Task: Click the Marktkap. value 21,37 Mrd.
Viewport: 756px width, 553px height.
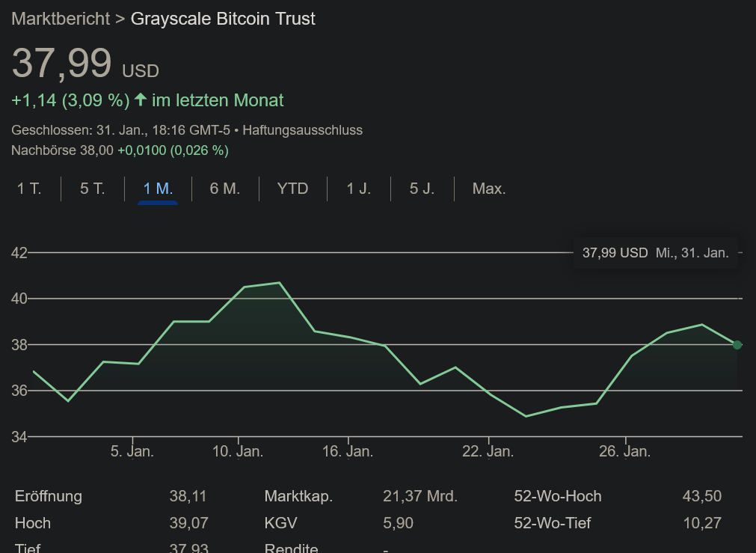Action: [x=420, y=497]
